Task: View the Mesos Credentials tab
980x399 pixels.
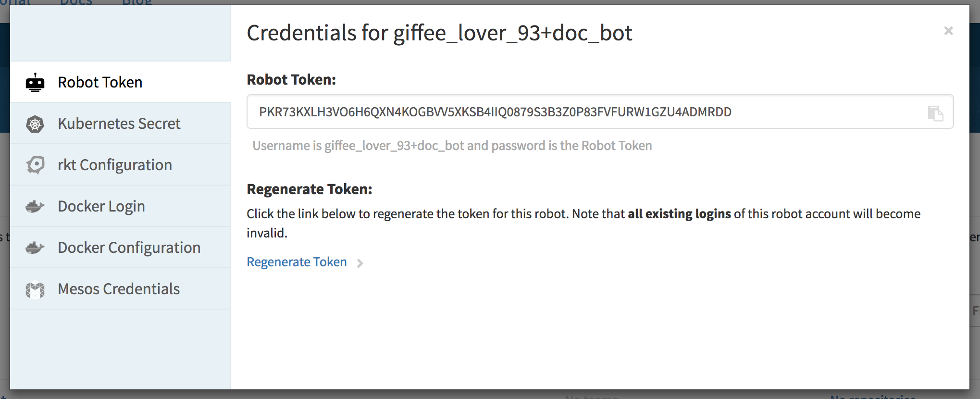Action: pos(118,289)
